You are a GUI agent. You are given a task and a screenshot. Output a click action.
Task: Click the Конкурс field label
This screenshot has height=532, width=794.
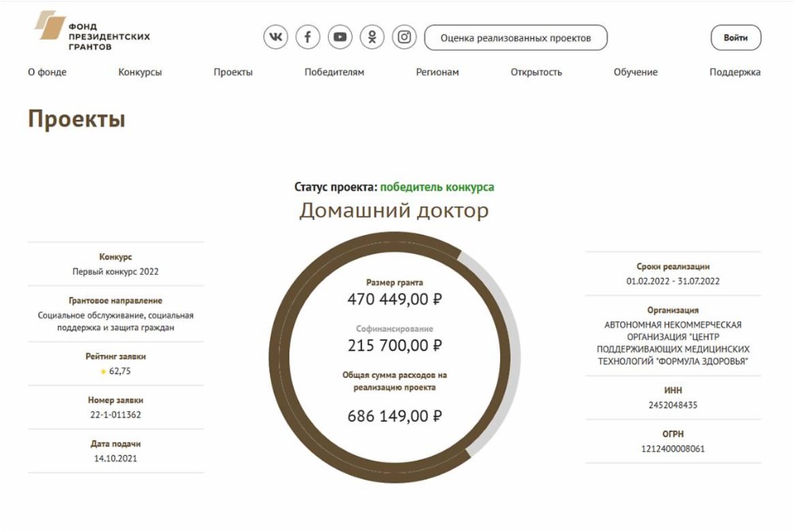(115, 257)
